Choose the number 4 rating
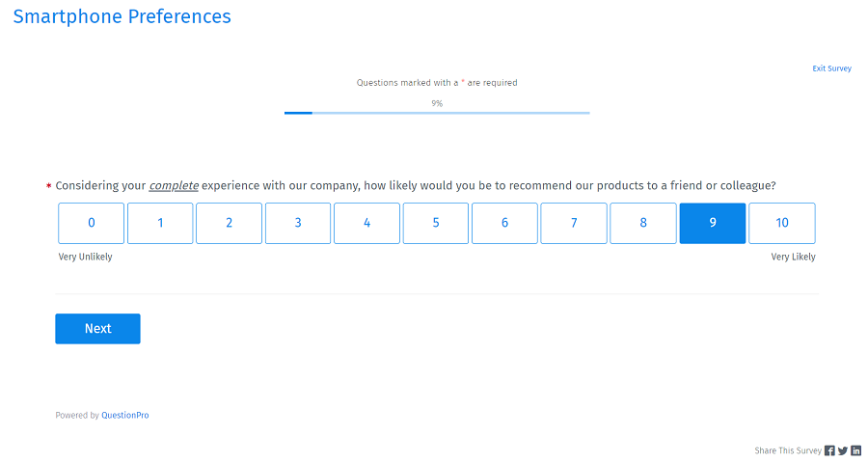 (367, 223)
